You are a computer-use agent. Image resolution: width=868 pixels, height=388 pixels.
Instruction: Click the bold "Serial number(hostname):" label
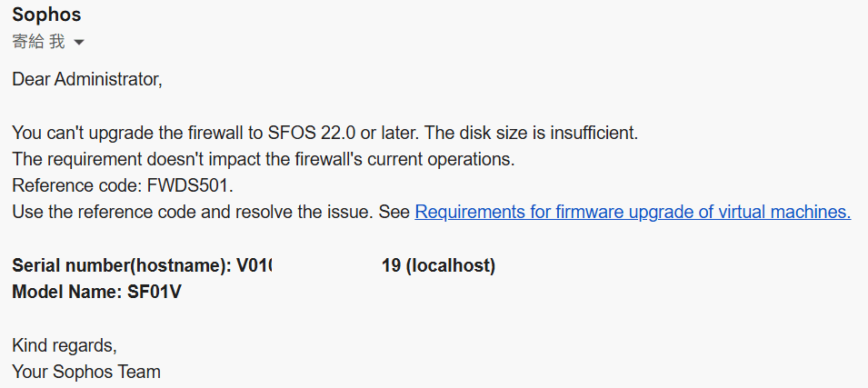coord(123,265)
